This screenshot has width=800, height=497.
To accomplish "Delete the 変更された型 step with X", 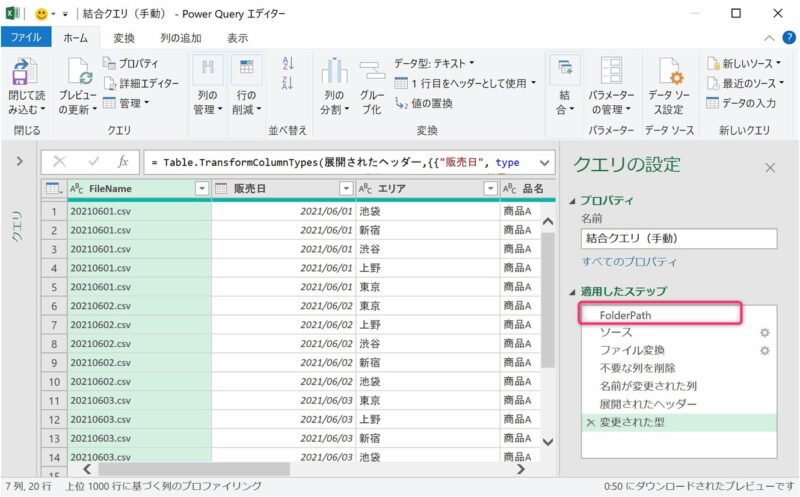I will [590, 423].
